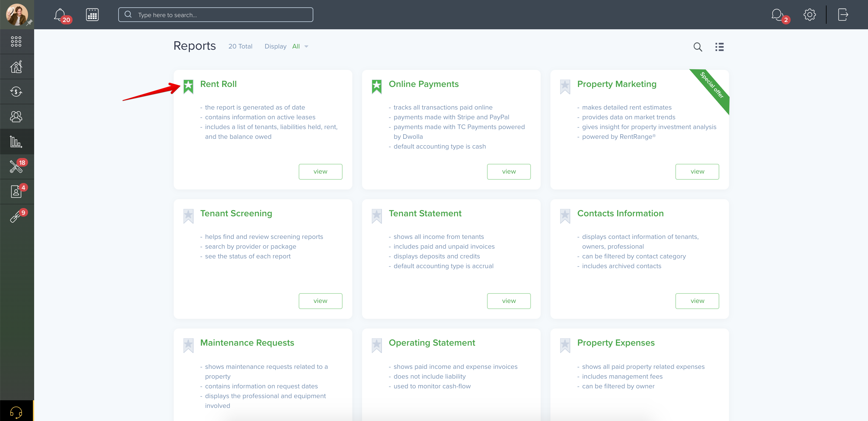
Task: Open the Tenant Statement report title
Action: 425,214
